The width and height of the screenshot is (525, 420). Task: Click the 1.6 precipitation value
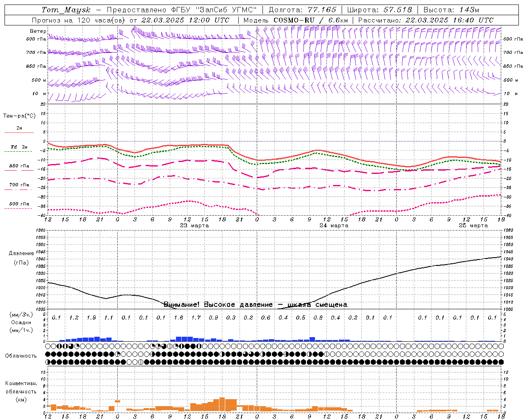coord(178,317)
